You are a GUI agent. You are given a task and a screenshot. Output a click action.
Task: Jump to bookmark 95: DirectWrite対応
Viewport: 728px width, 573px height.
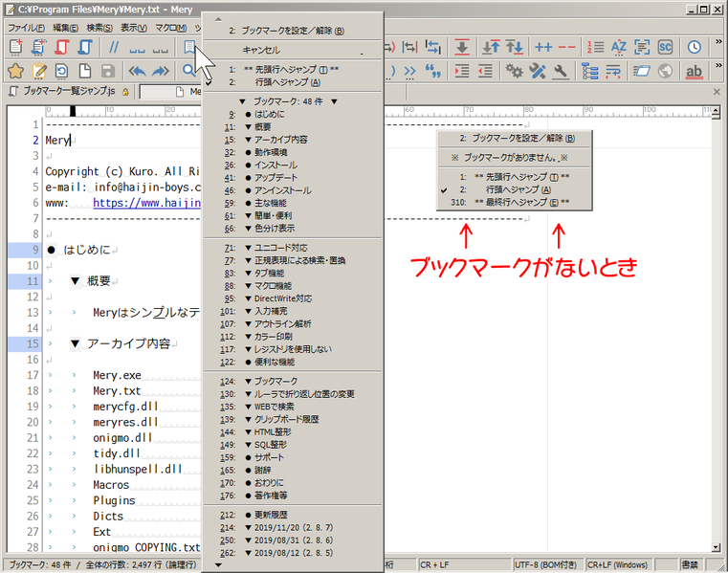(293, 298)
